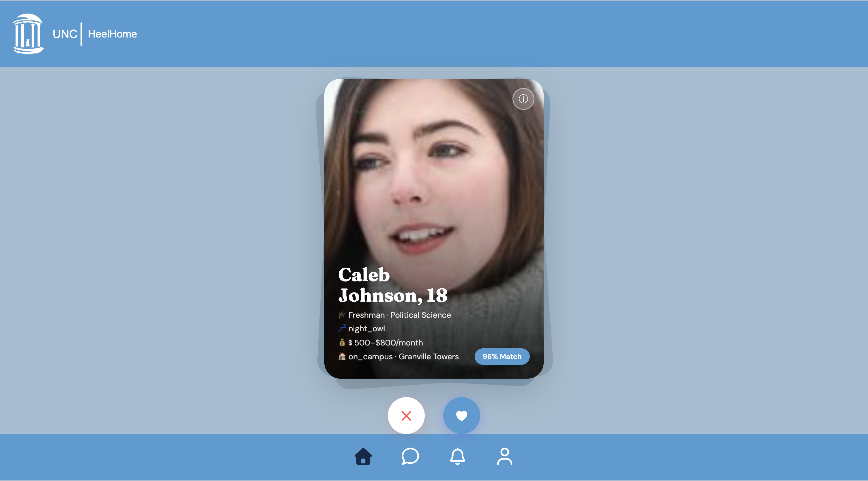Open notifications via the bell icon
868x481 pixels.
457,456
